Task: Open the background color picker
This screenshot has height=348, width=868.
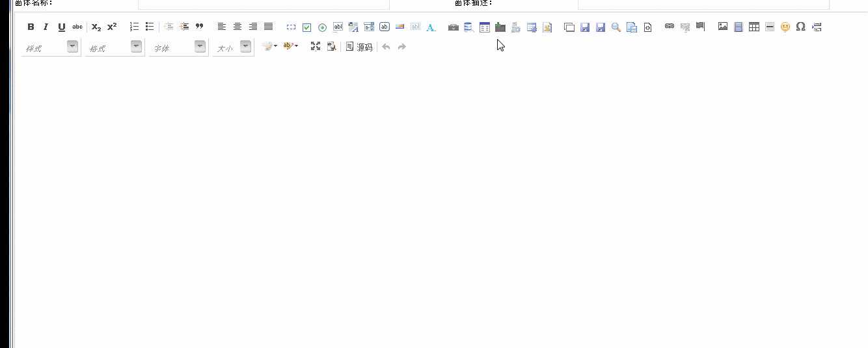Action: coord(290,47)
